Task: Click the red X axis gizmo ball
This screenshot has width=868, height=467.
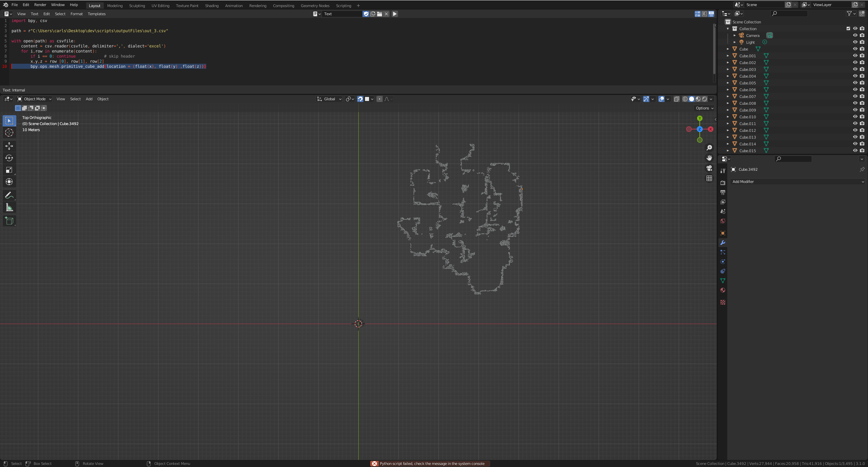Action: pyautogui.click(x=710, y=129)
